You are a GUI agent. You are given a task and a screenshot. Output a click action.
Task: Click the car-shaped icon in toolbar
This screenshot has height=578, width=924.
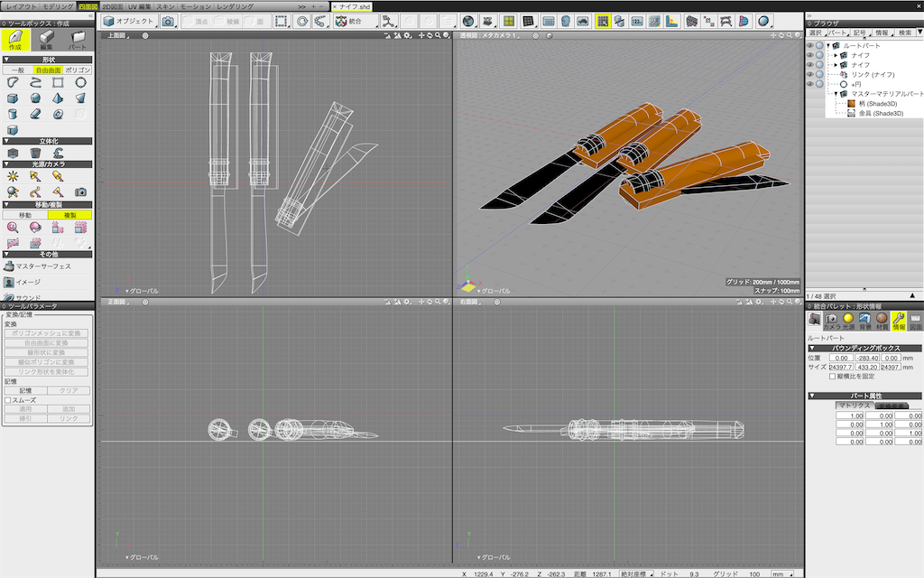(x=583, y=22)
